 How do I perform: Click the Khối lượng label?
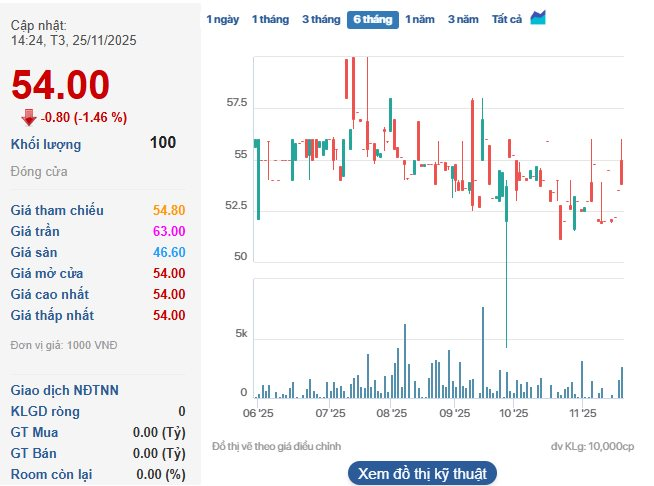pos(46,144)
